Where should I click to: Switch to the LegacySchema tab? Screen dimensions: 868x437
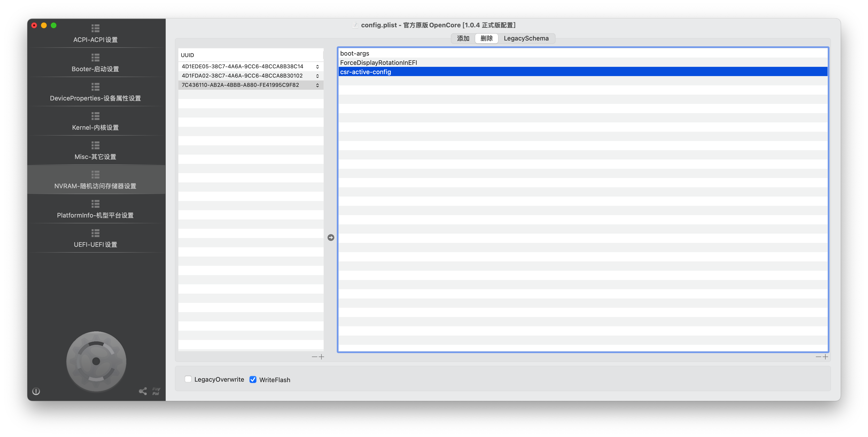tap(526, 39)
